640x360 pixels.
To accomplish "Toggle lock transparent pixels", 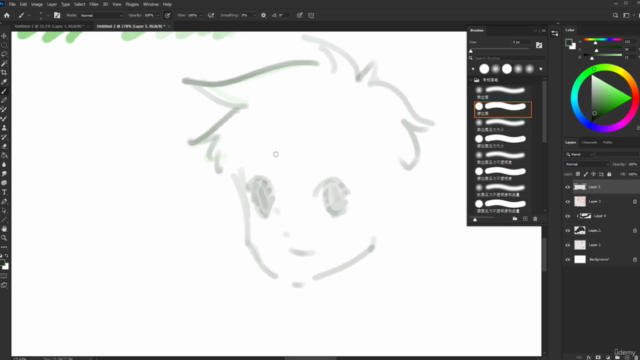I will [x=578, y=174].
